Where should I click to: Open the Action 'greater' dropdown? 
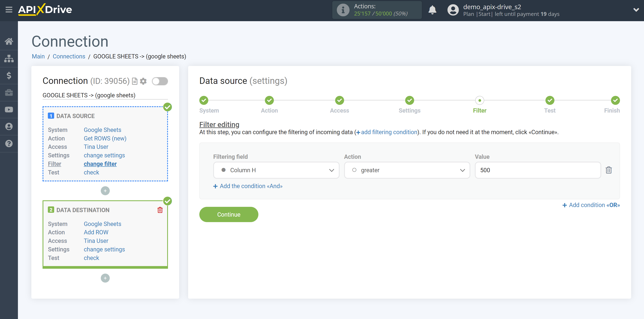point(407,170)
